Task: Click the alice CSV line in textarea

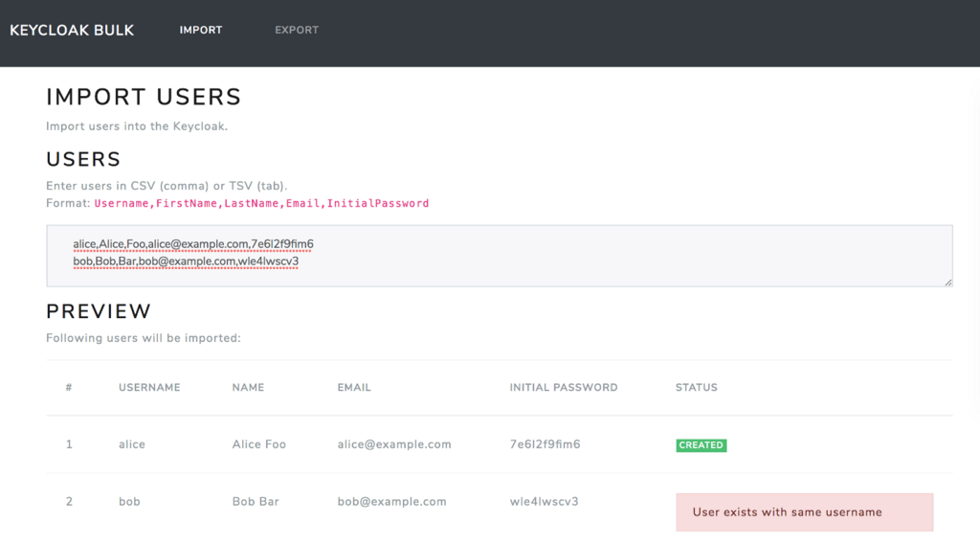Action: (x=193, y=244)
